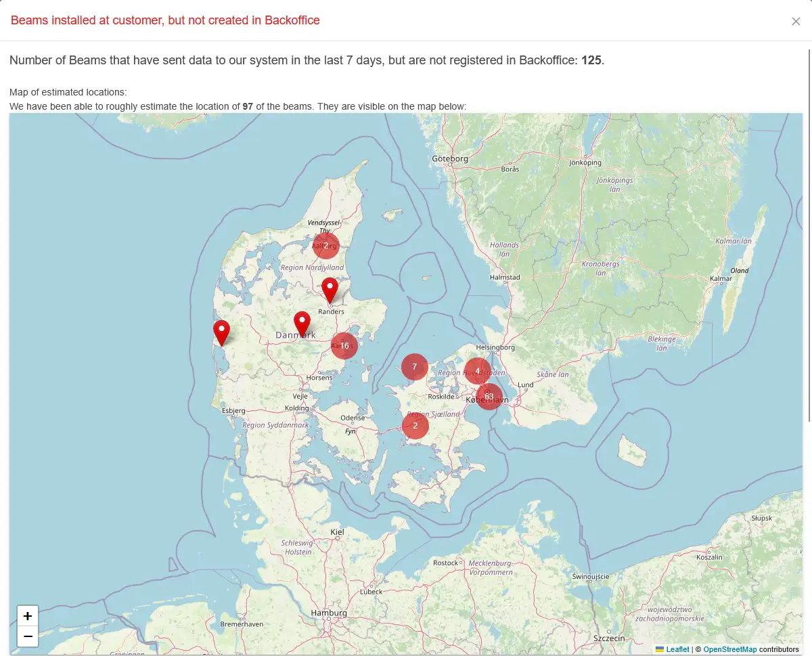Zoom out the map with minus button

click(x=28, y=636)
